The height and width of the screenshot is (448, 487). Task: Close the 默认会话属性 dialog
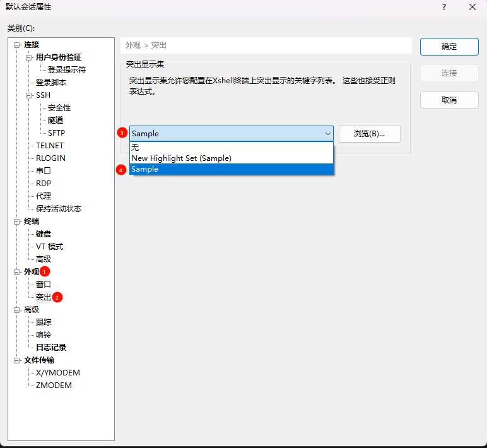pos(472,7)
